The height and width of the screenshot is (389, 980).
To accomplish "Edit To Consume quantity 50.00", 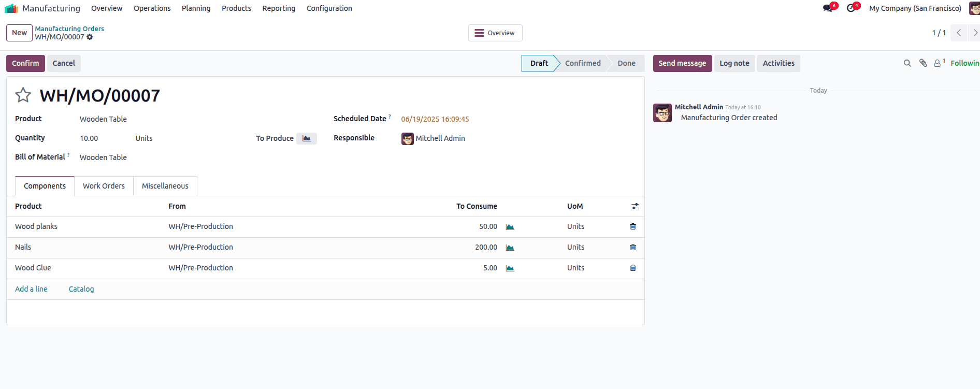I will point(488,226).
